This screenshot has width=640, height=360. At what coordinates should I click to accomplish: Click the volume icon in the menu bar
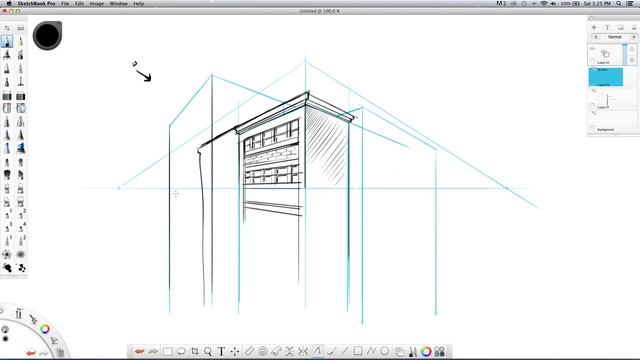click(x=553, y=3)
